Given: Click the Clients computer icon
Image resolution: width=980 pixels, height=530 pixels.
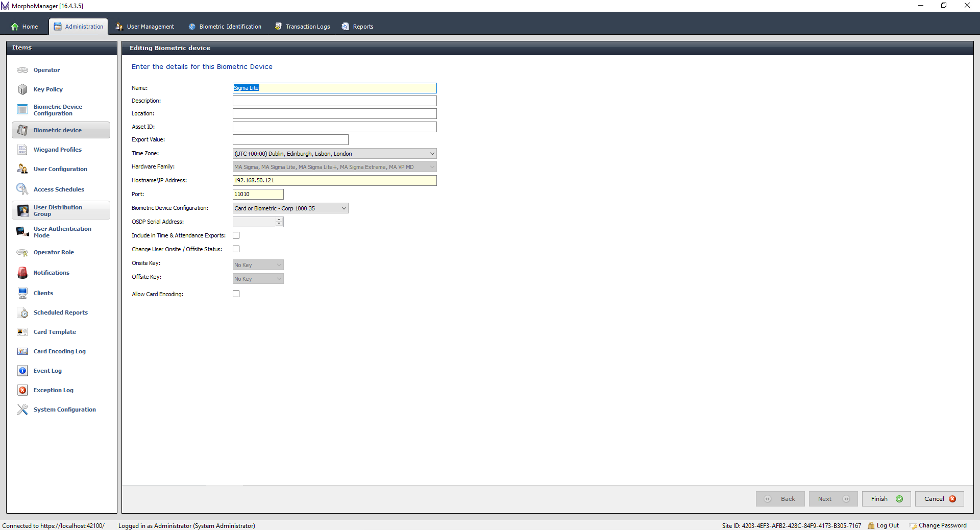Looking at the screenshot, I should 22,293.
